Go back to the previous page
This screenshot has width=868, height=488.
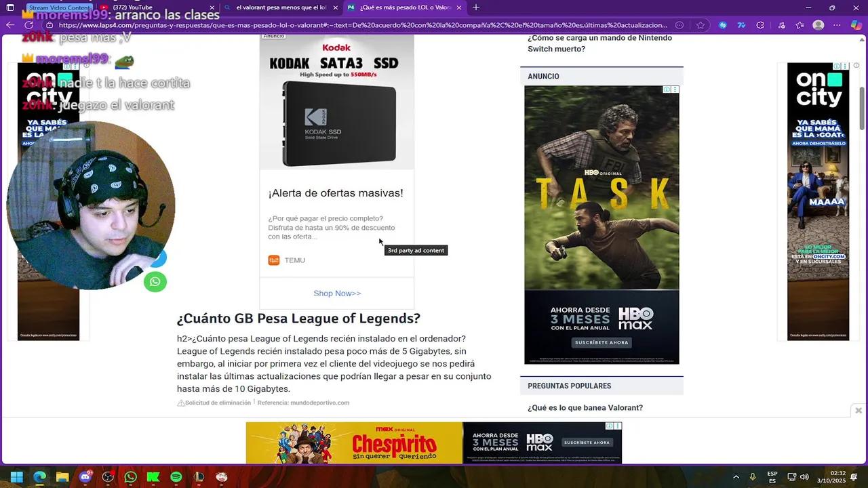coord(10,25)
